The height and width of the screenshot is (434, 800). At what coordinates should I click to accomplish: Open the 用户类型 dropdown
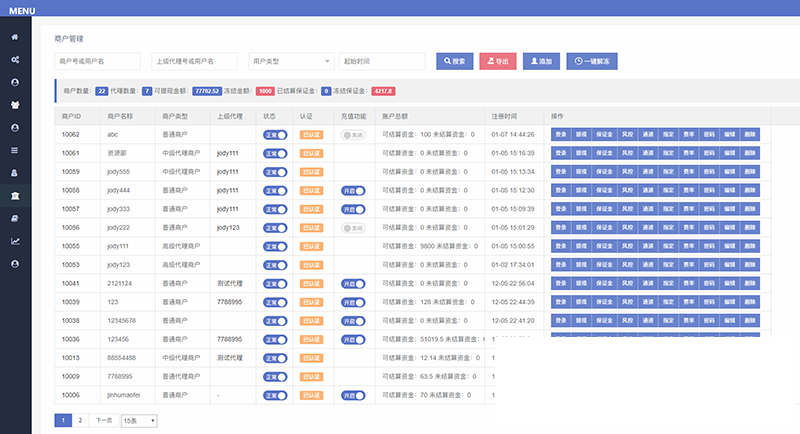[290, 61]
